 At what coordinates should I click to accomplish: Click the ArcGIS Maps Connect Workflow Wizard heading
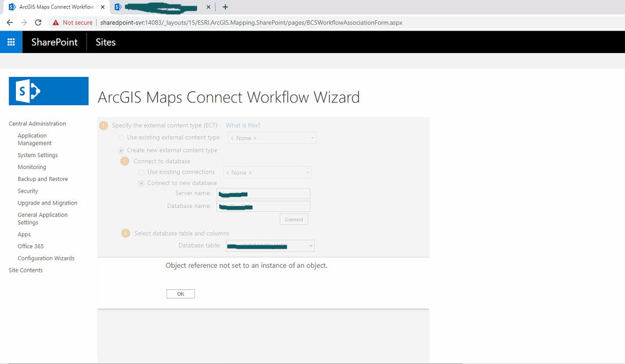[x=229, y=97]
